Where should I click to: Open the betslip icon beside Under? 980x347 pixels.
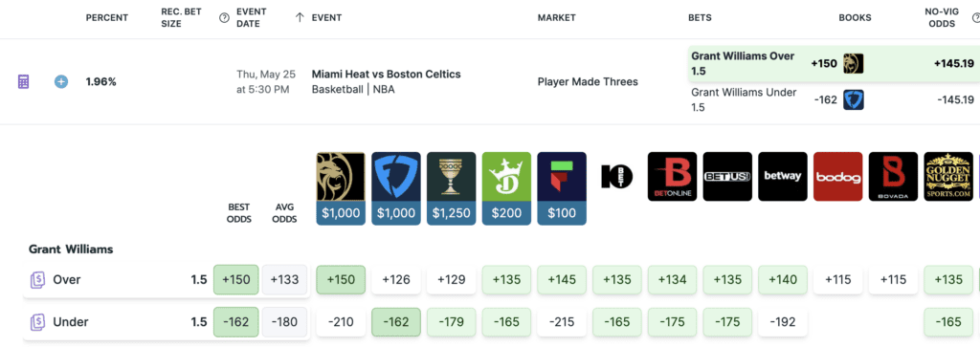(38, 322)
